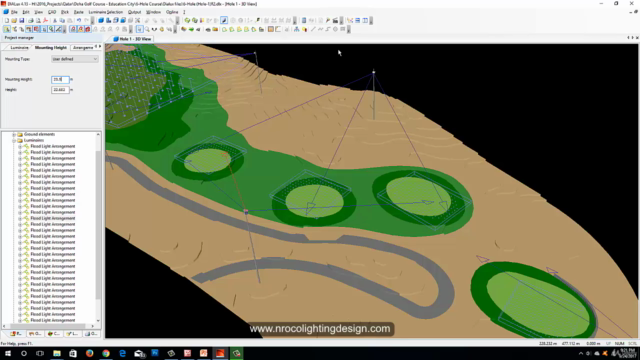Open the Online menu
Viewport: 640px width, 360px height.
pyautogui.click(x=172, y=12)
